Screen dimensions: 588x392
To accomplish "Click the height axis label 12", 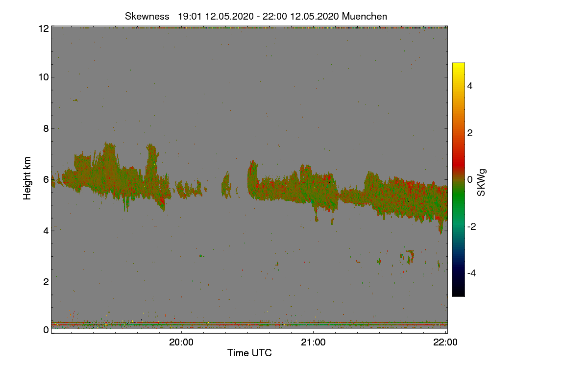I will [44, 29].
